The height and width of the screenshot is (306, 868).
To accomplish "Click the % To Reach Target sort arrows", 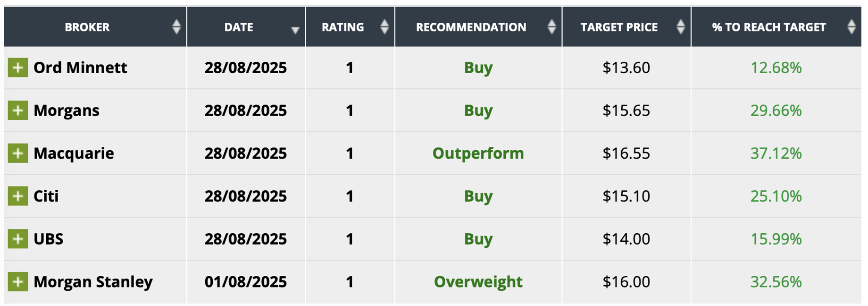I will pos(851,27).
